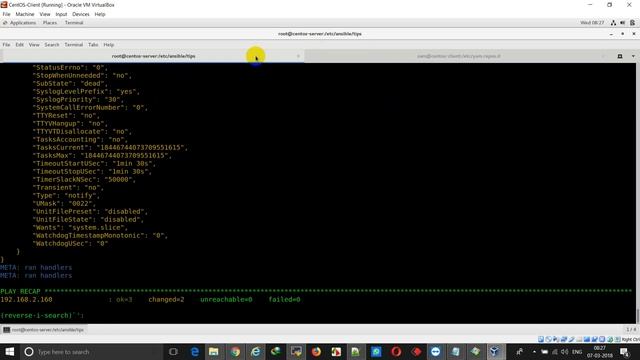Switch to the root@centos-server ansible tab

(x=153, y=56)
